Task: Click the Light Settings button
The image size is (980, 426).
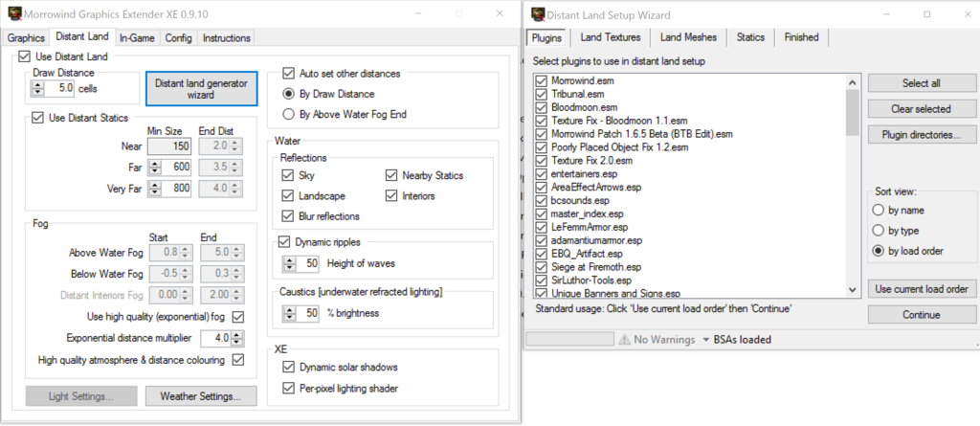Action: [81, 396]
